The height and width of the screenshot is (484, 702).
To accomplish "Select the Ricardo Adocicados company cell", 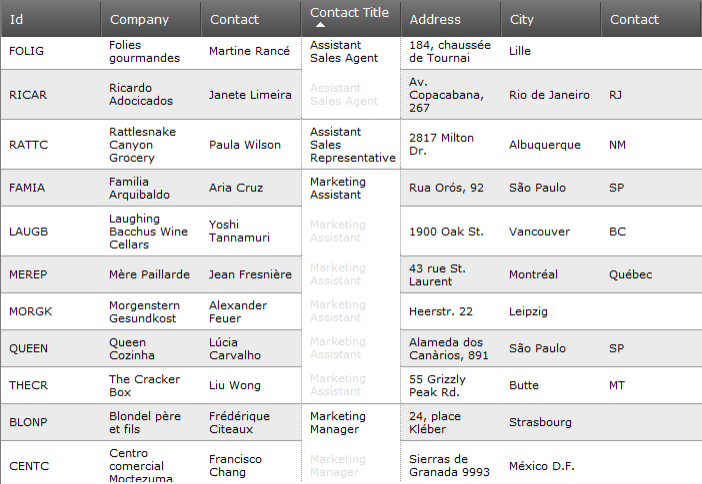I will (141, 95).
